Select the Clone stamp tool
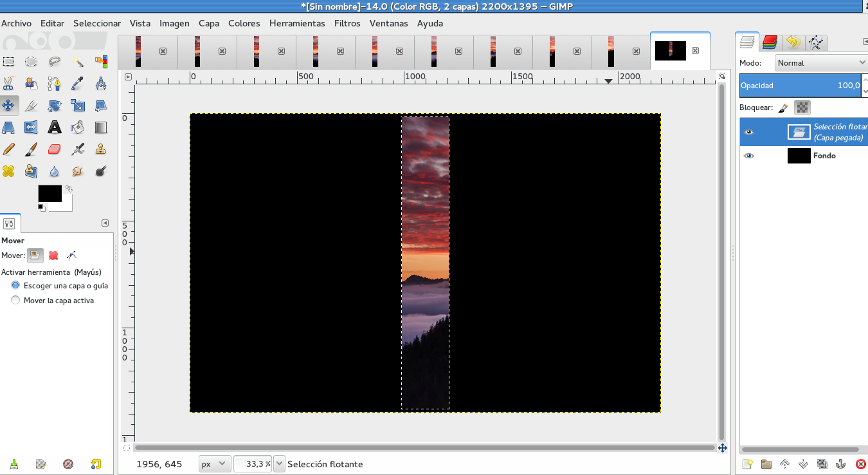 point(101,149)
